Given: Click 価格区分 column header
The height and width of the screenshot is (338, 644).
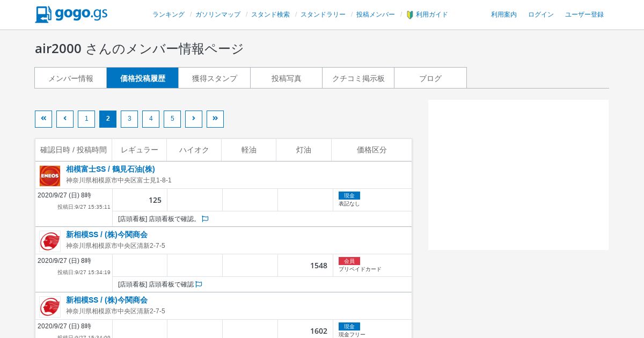Looking at the screenshot, I should [372, 150].
